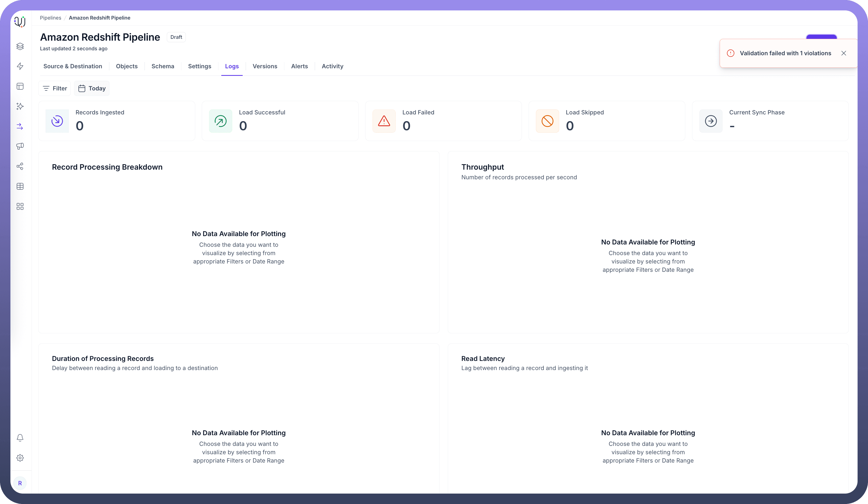
Task: Open the Filter options
Action: 54,89
